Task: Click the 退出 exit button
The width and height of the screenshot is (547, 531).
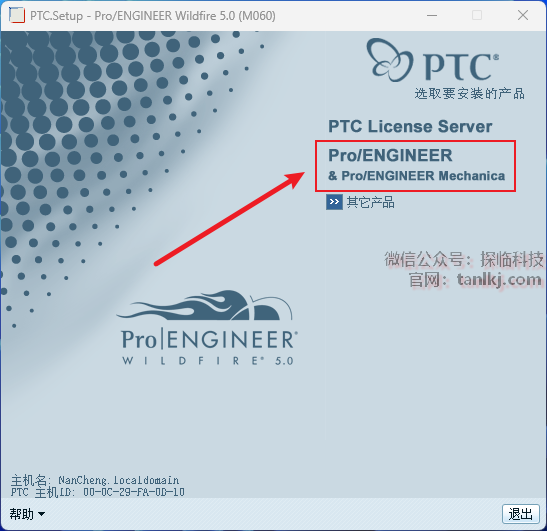Action: [x=520, y=514]
